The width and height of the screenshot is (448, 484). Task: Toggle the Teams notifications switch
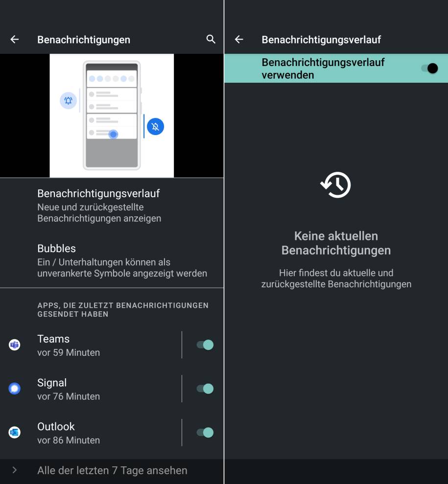(x=205, y=345)
